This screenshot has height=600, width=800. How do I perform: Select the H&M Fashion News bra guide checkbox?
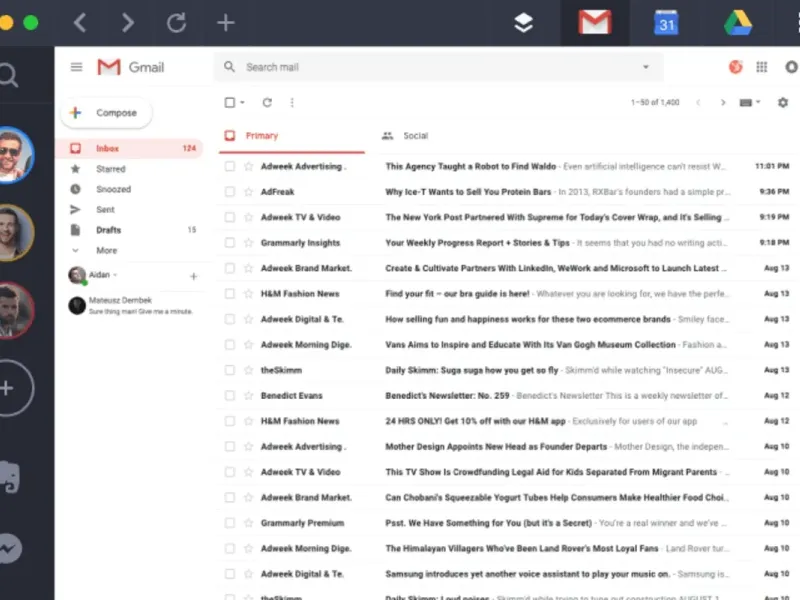click(x=230, y=294)
